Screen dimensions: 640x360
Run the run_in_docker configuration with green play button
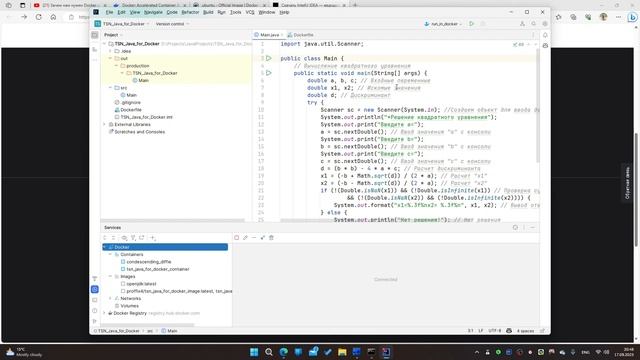pyautogui.click(x=471, y=24)
